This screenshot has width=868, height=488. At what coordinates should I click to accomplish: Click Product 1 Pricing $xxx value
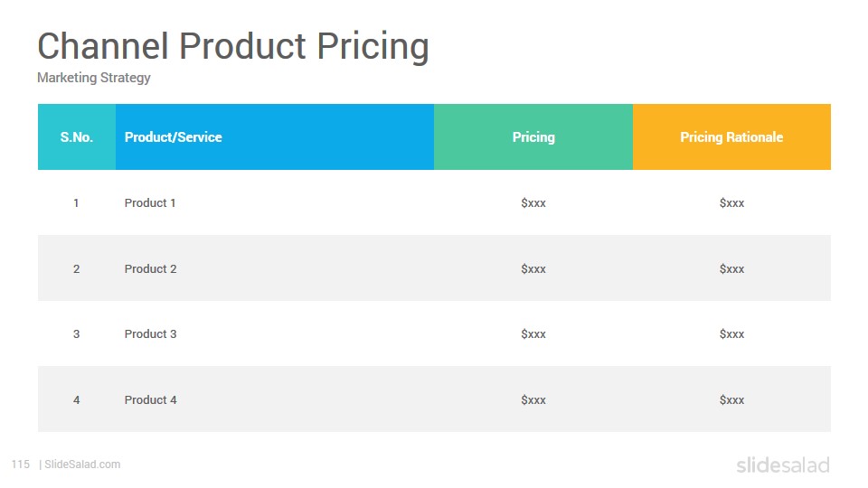pyautogui.click(x=533, y=203)
